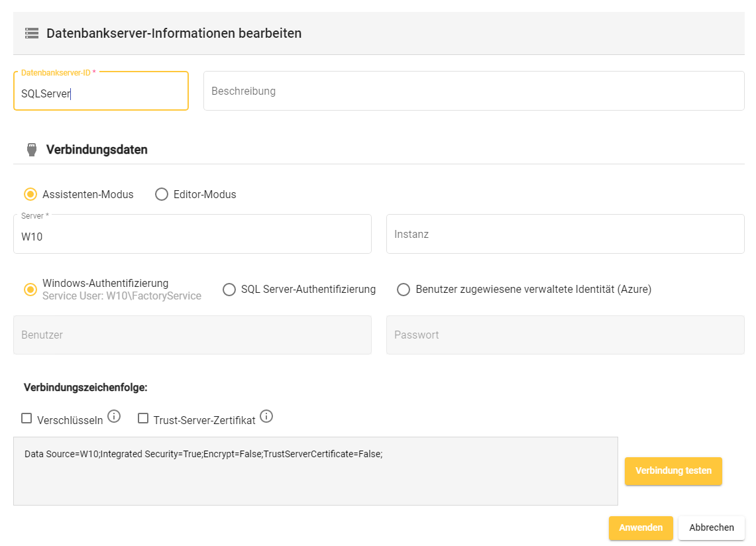Click into the Datenbankserver-ID field
This screenshot has height=546, width=756.
pyautogui.click(x=99, y=93)
